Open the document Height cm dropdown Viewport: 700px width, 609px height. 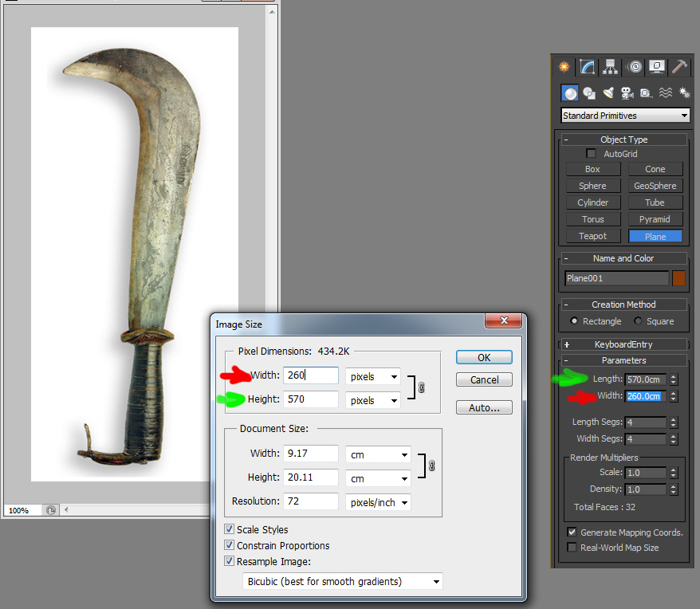378,478
